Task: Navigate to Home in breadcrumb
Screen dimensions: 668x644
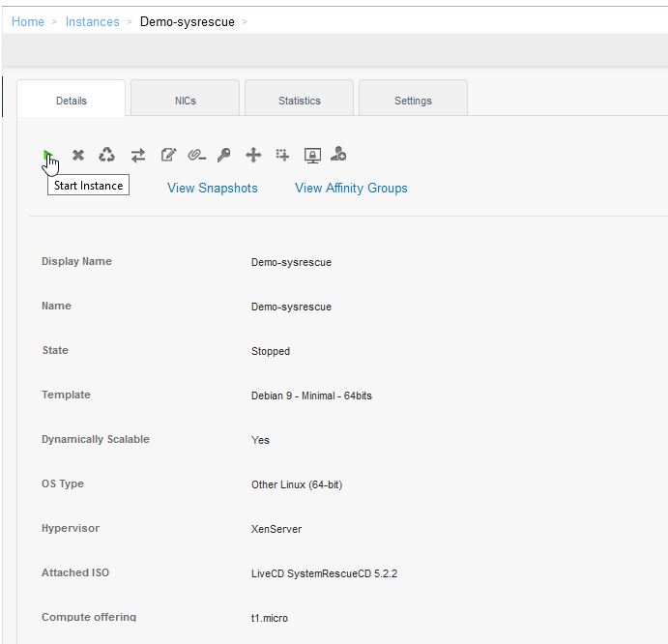Action: coord(28,21)
